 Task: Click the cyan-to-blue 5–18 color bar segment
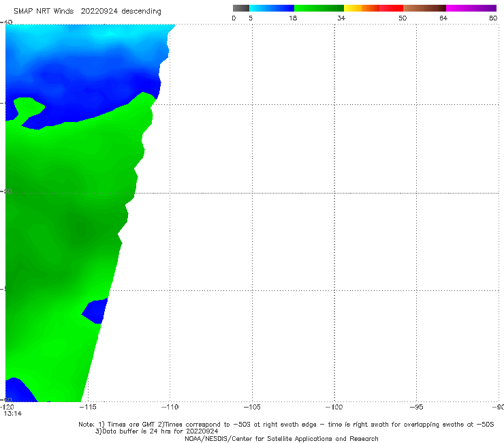click(x=272, y=8)
